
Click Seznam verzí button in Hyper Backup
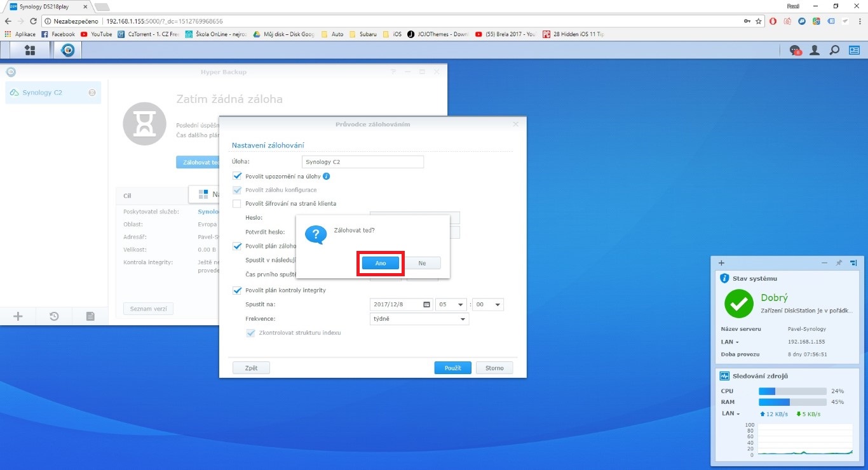(x=148, y=309)
